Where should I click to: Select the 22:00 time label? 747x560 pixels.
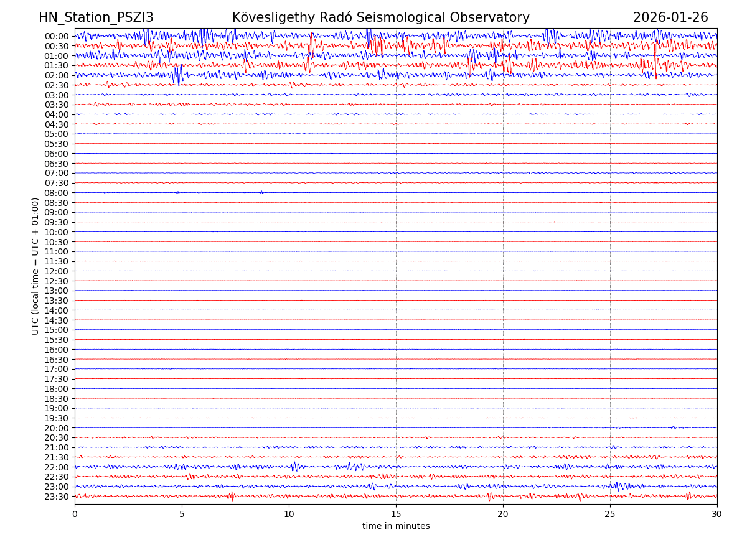point(57,467)
